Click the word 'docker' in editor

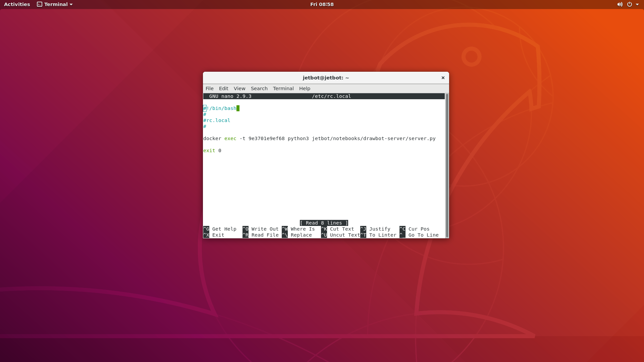tap(212, 138)
